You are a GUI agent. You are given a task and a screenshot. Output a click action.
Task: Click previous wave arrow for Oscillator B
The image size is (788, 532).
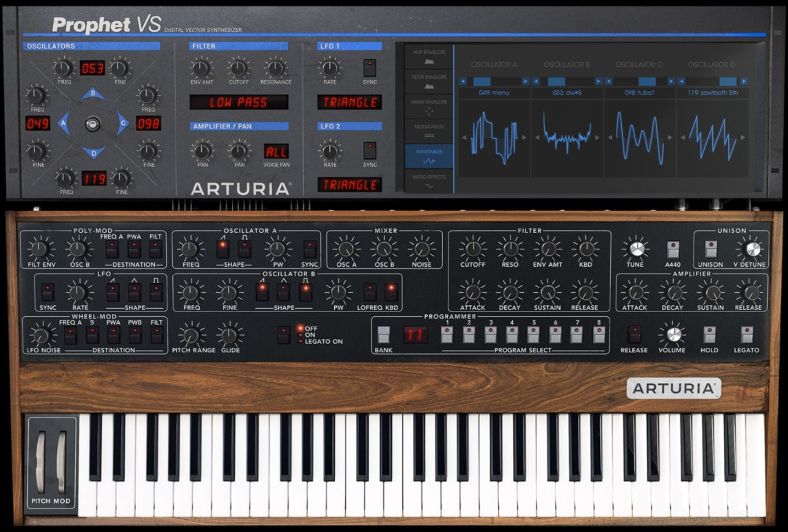coord(536,81)
